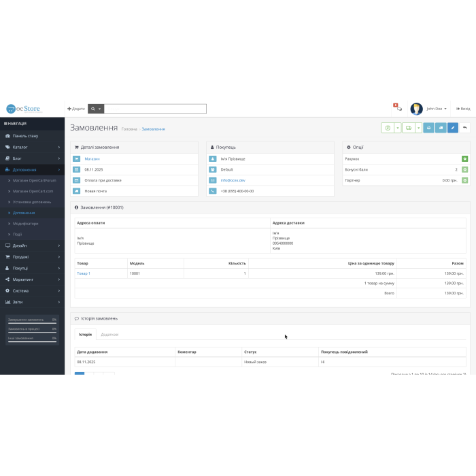Generate invoice number in Рахунок row
This screenshot has width=476, height=476.
[x=464, y=158]
